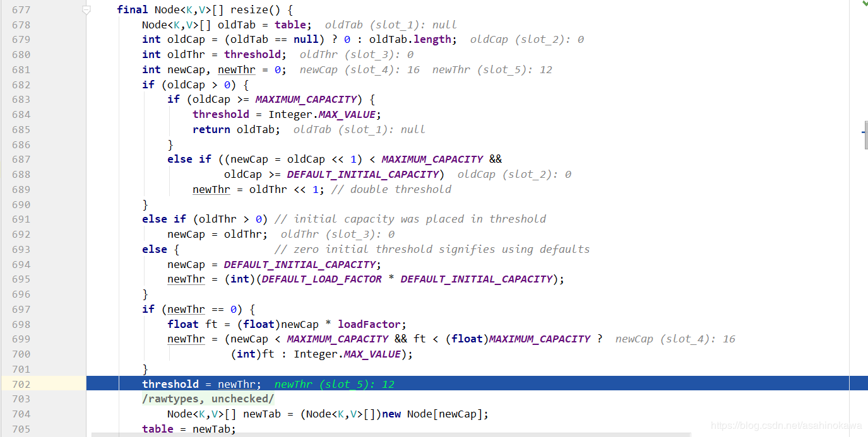The image size is (868, 437).
Task: Click line number 691 in the gutter
Action: pos(21,219)
